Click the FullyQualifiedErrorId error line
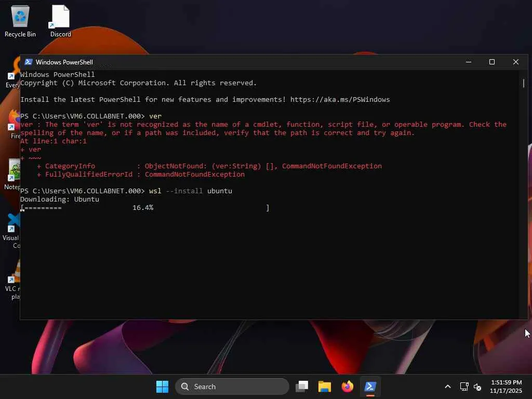This screenshot has width=532, height=399. click(x=141, y=175)
